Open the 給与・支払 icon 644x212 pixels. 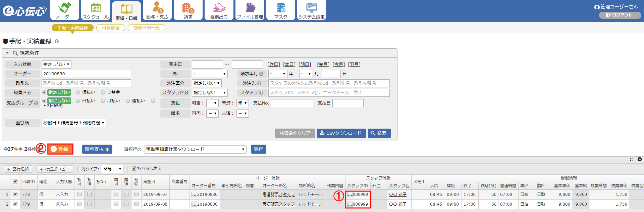157,10
